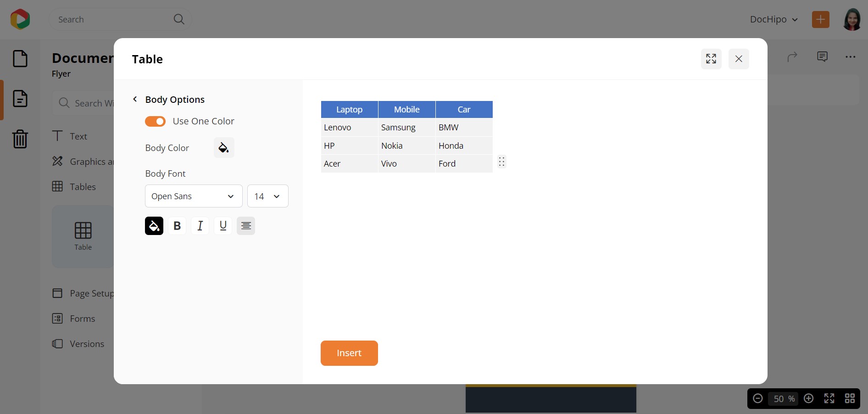Go back from Body Options
868x414 pixels.
(x=135, y=99)
